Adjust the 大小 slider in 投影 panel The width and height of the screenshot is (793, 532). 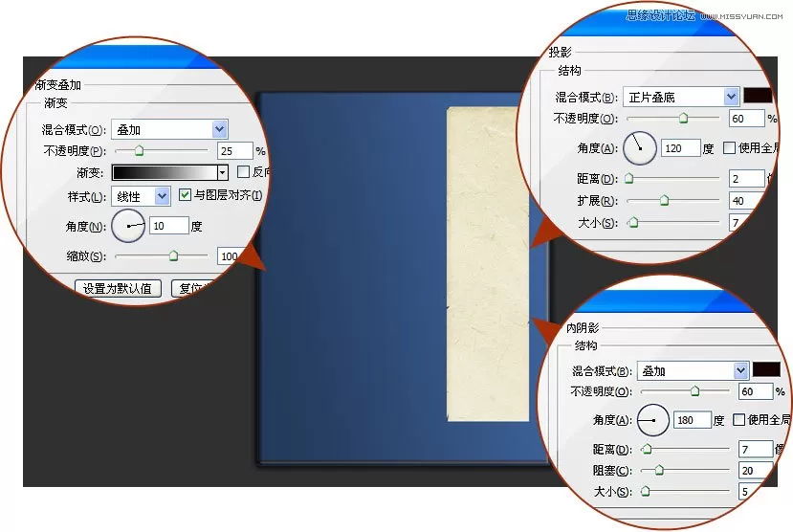click(x=633, y=223)
